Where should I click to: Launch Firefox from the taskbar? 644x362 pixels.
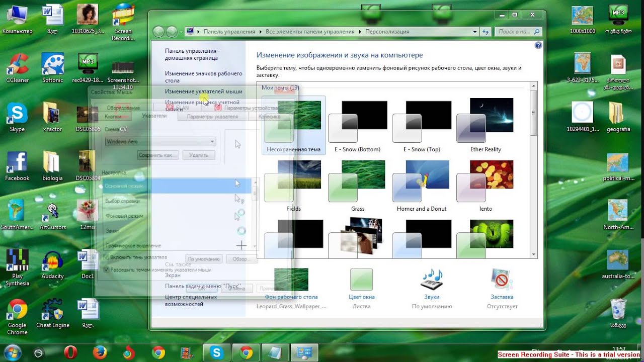[x=100, y=353]
